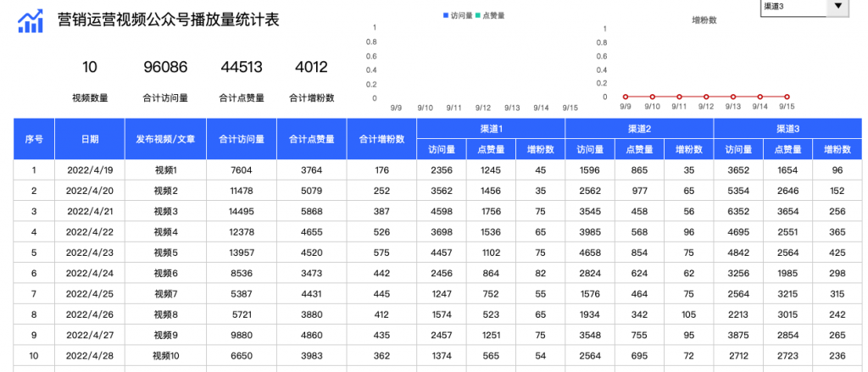Image resolution: width=868 pixels, height=372 pixels.
Task: Select the video count value 10
Action: tap(90, 68)
